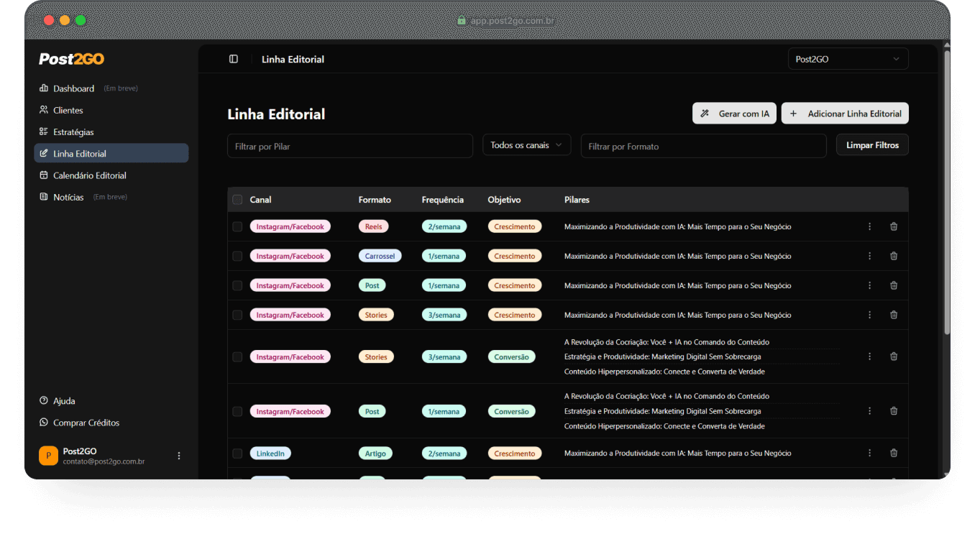Select the checkbox on the LinkedIn Artigo row
This screenshot has width=980, height=534.
coord(237,453)
